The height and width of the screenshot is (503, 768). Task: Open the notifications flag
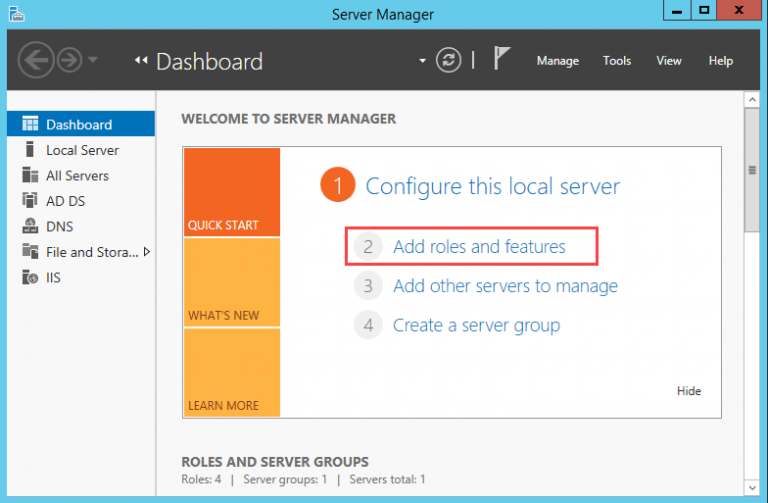pyautogui.click(x=502, y=58)
